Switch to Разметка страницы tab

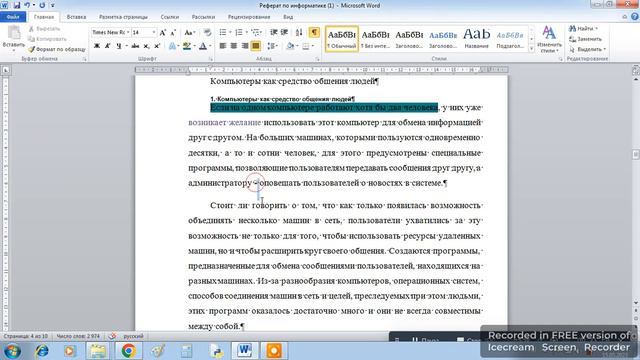pos(123,17)
